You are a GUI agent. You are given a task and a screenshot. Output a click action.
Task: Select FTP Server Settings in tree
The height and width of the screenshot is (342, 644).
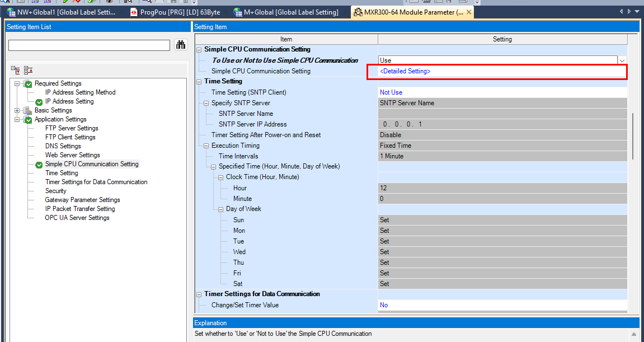(x=72, y=128)
